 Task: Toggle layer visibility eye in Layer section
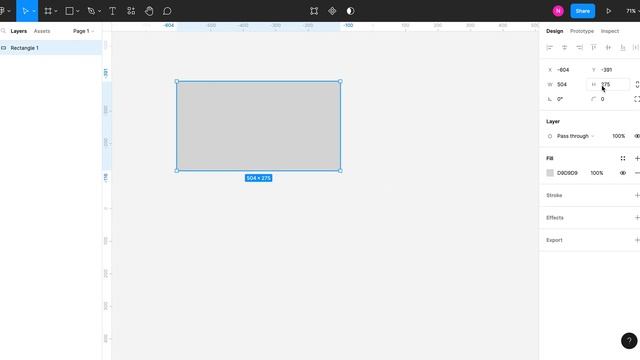637,136
